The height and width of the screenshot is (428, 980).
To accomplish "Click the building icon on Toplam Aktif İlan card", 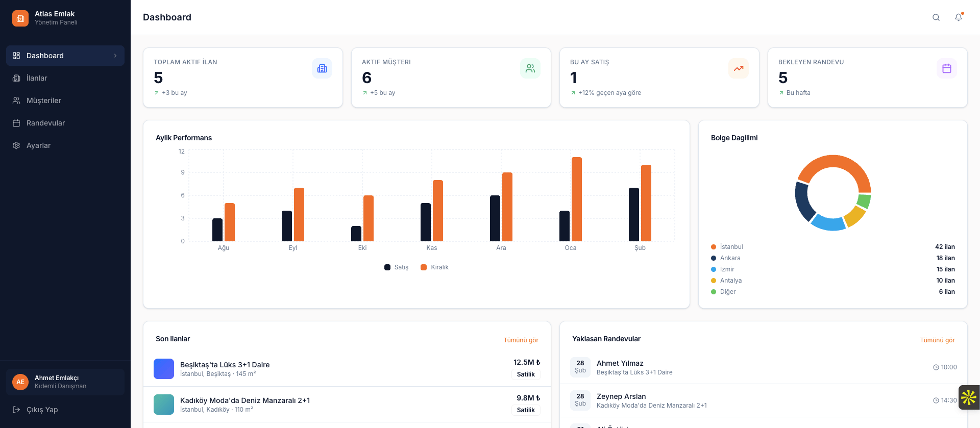I will click(x=322, y=68).
